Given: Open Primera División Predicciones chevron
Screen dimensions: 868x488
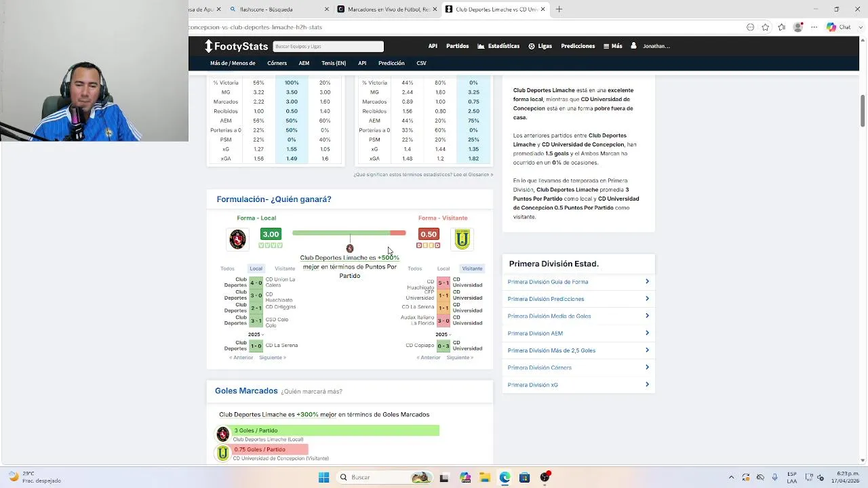Looking at the screenshot, I should click(647, 299).
